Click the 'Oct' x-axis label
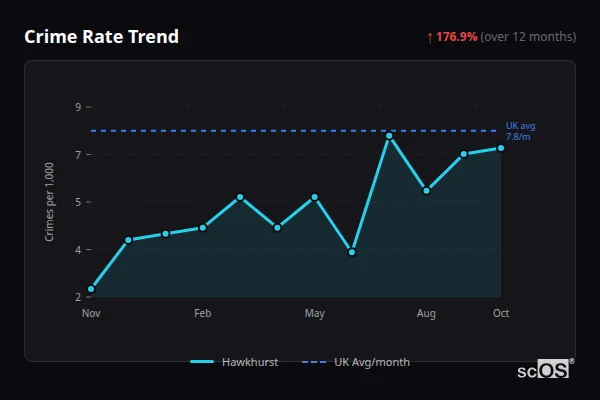Screen dimensions: 600x400 501,313
